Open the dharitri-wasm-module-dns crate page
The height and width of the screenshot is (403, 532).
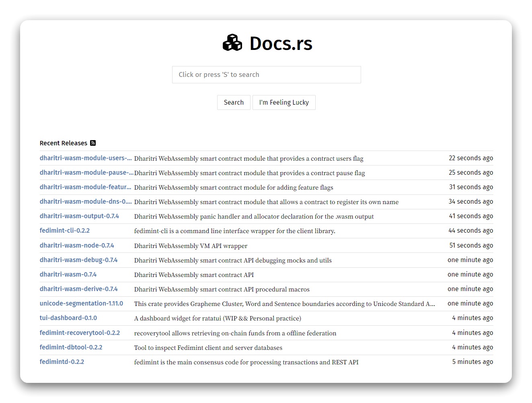pos(86,201)
